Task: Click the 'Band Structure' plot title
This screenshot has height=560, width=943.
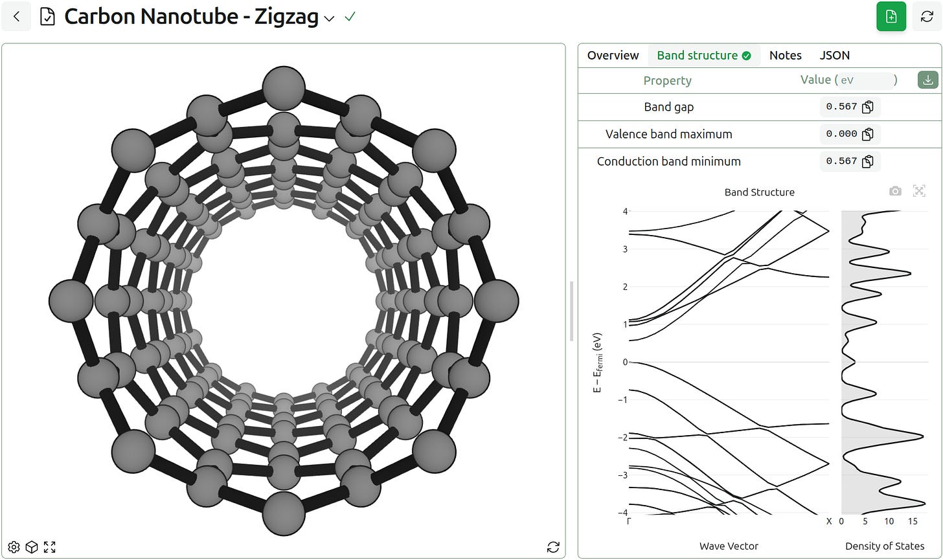Action: 759,192
